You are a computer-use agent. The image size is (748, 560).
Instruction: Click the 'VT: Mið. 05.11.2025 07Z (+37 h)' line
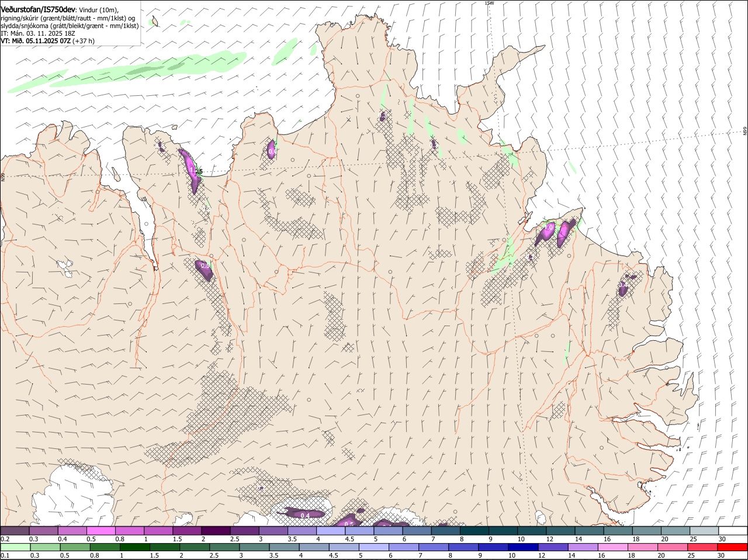pyautogui.click(x=48, y=41)
